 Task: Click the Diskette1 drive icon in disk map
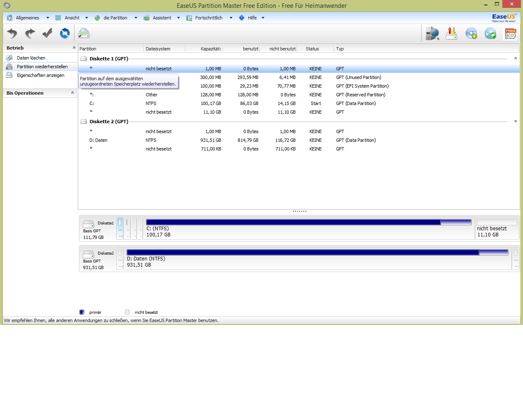click(x=89, y=224)
